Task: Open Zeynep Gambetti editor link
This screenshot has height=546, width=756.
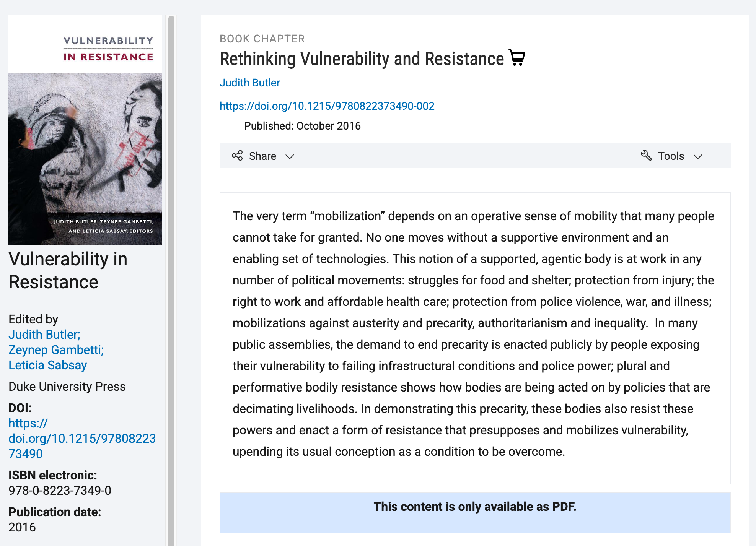Action: (56, 350)
